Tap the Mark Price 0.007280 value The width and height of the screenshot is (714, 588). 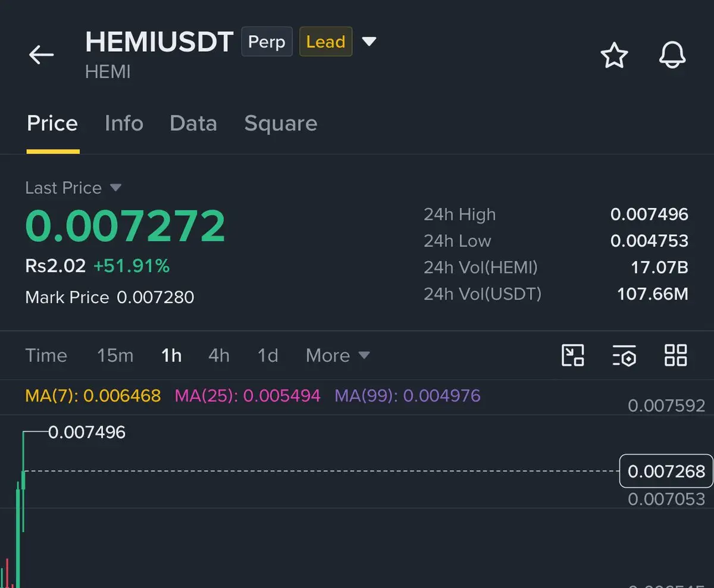pos(155,297)
